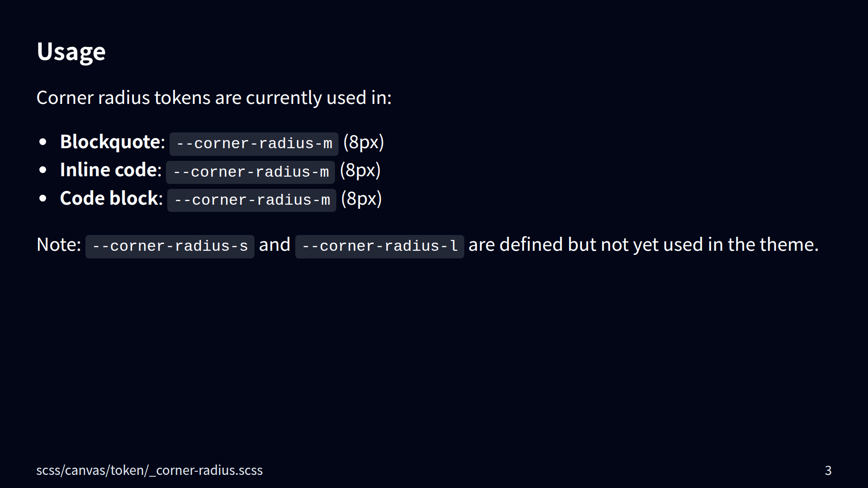Viewport: 868px width, 488px height.
Task: Click the --corner-radius-m code next to Code block
Action: click(x=252, y=200)
